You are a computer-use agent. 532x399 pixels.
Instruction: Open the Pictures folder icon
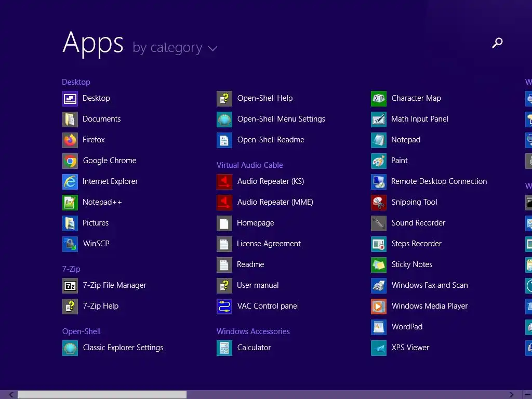pos(70,223)
